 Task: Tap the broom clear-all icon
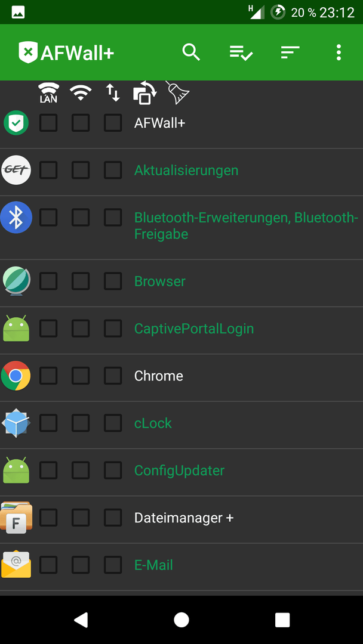point(177,92)
